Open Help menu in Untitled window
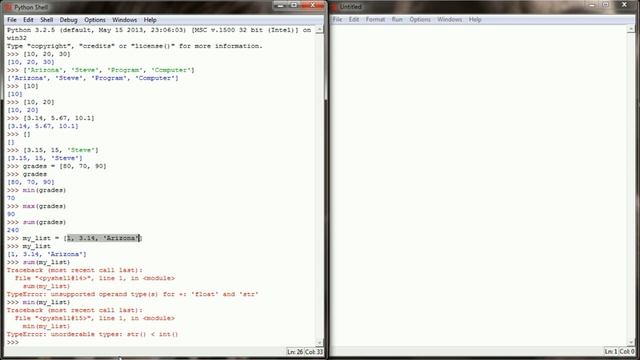This screenshot has width=640, height=360. point(475,19)
